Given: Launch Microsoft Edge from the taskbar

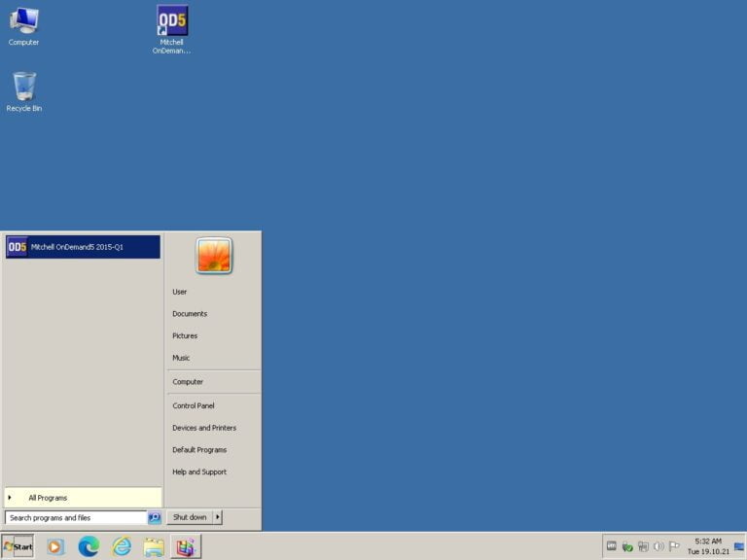Looking at the screenshot, I should click(x=89, y=546).
